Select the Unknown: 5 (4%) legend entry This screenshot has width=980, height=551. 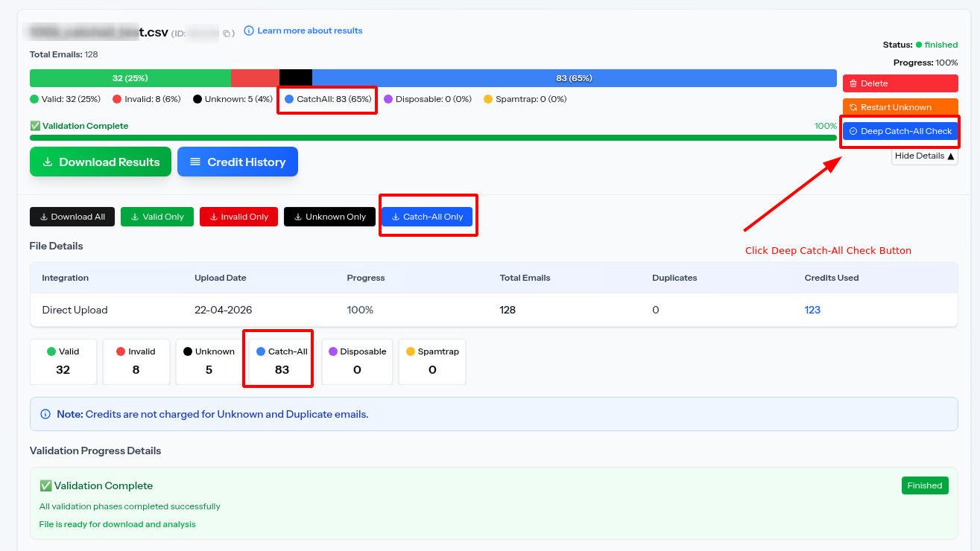pyautogui.click(x=233, y=99)
